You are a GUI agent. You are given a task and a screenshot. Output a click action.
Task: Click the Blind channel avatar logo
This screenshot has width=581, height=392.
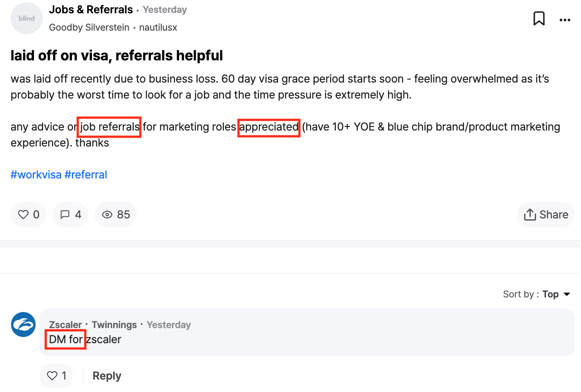[26, 19]
